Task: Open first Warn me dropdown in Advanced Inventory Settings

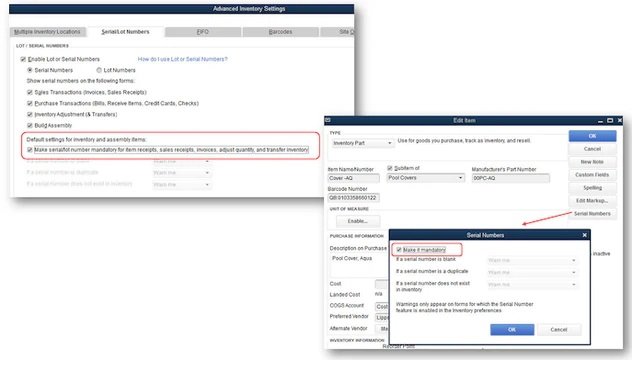Action: click(182, 162)
